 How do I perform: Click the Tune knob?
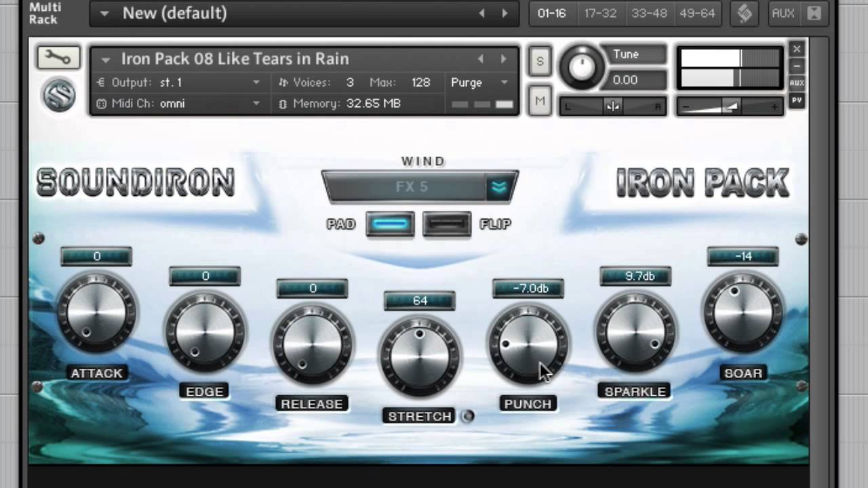click(x=580, y=66)
